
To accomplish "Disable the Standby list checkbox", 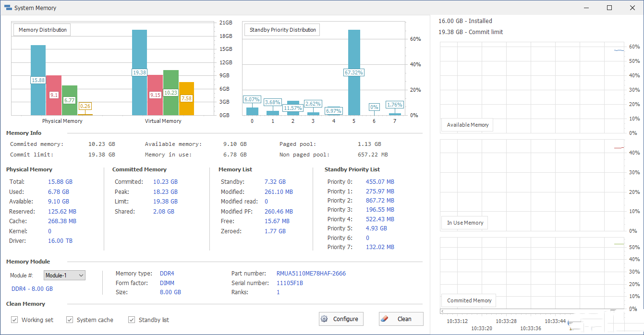I will coord(131,320).
